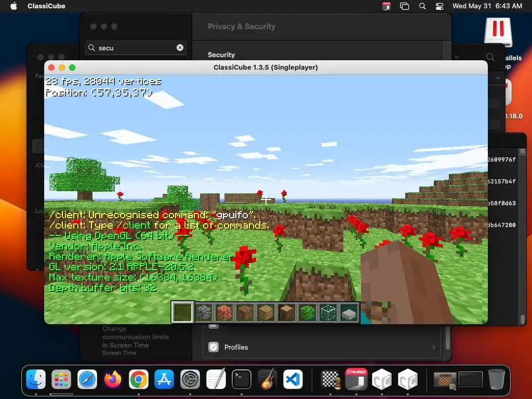Image resolution: width=532 pixels, height=399 pixels.
Task: Click the 'Unrecognised command: "gpuifo"' chat line
Action: click(x=152, y=215)
